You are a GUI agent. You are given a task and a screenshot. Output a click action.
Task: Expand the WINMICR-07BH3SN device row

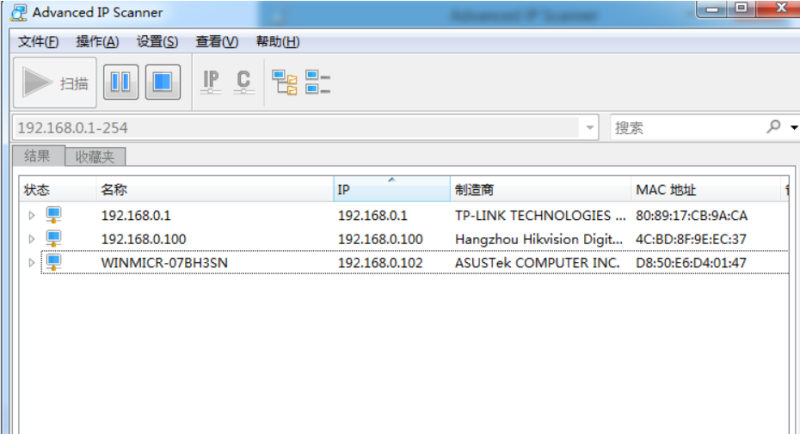(x=31, y=263)
